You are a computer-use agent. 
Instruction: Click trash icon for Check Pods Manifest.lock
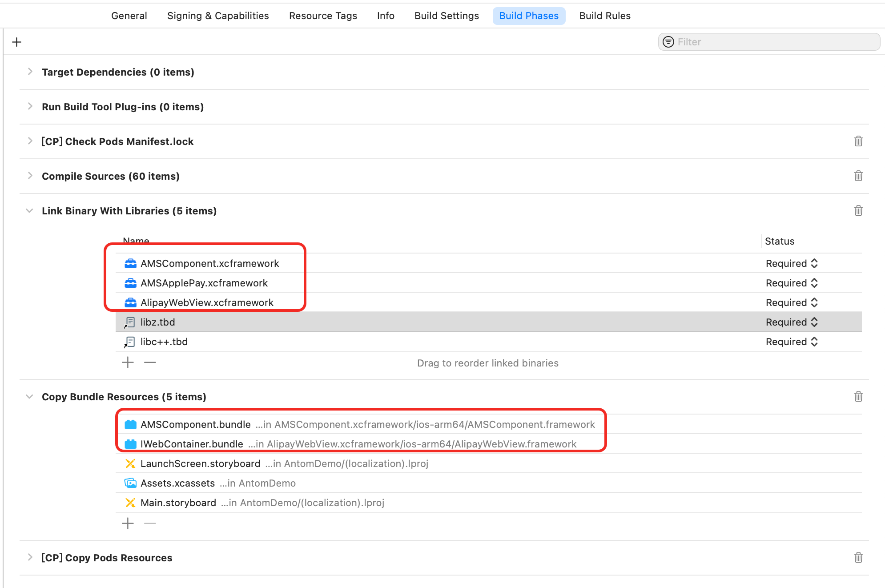tap(858, 141)
